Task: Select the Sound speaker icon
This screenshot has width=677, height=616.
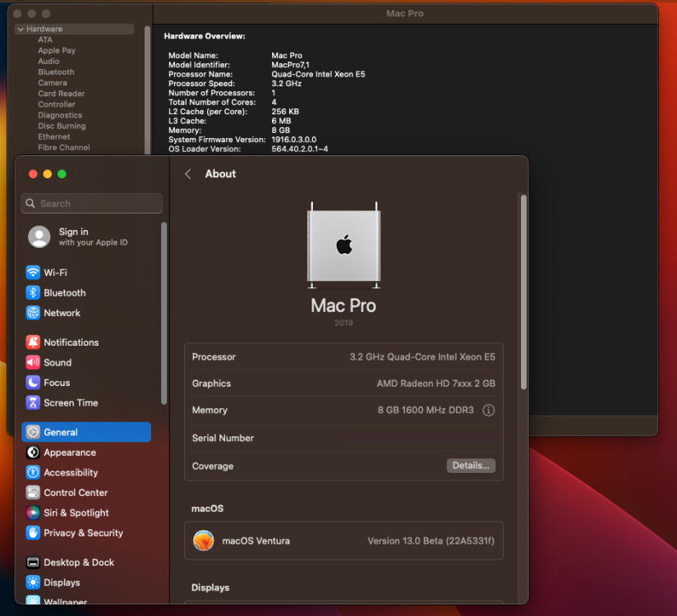Action: [33, 362]
